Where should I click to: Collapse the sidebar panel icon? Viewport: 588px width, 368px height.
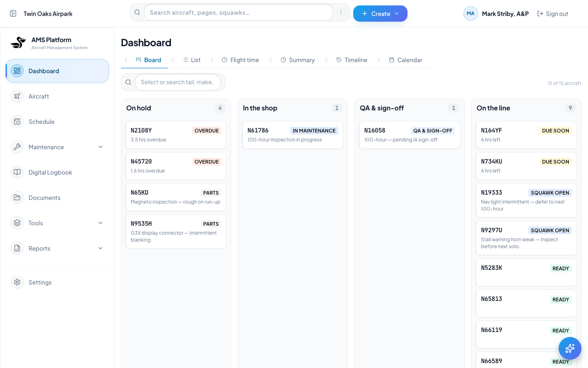coord(13,13)
